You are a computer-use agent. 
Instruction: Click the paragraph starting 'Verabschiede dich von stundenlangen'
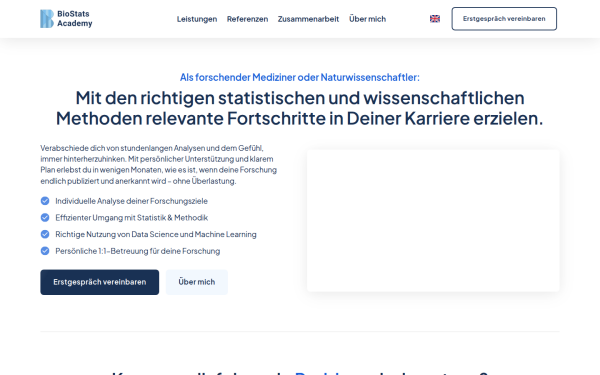(159, 164)
